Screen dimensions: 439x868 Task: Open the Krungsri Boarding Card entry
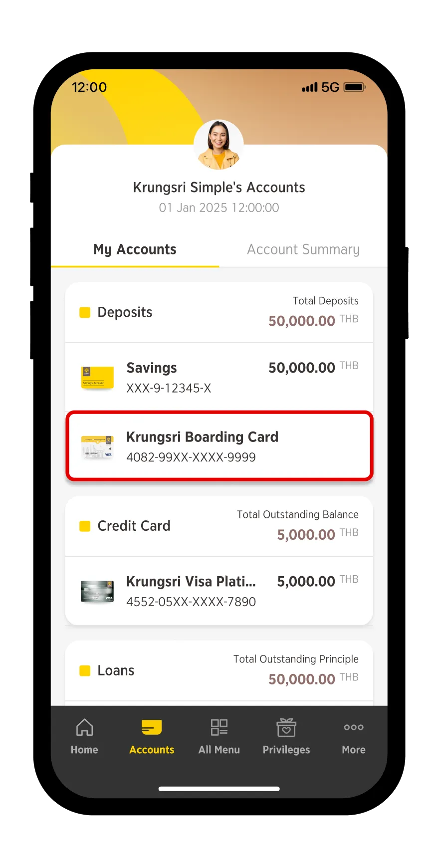(x=219, y=446)
